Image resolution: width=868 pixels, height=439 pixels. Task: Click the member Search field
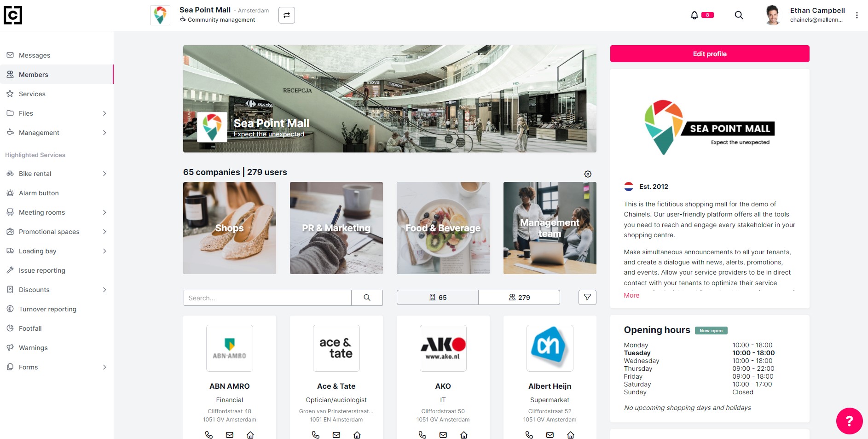pos(267,298)
